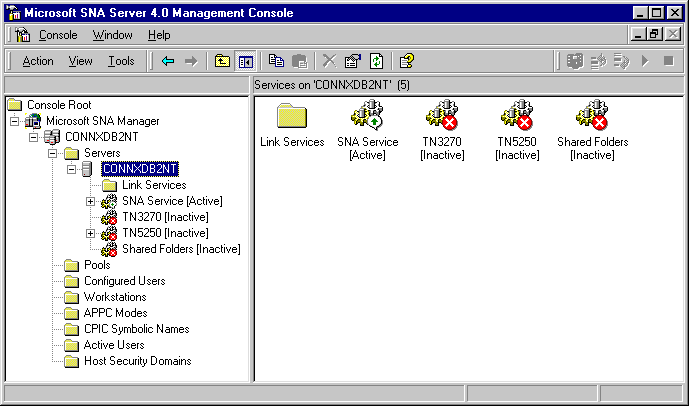Select Shared Folders [Inactive] icon in right pane
Image resolution: width=700 pixels, height=410 pixels.
click(x=592, y=117)
